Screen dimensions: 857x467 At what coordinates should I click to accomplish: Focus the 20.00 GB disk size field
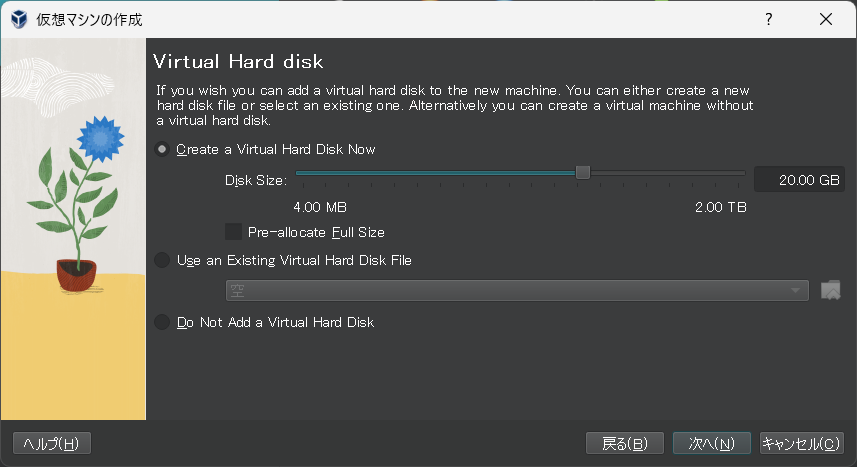798,180
